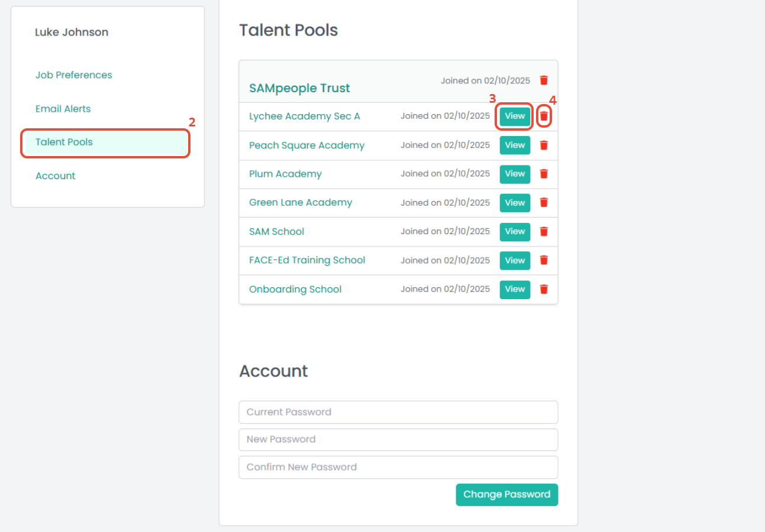The width and height of the screenshot is (765, 532).
Task: Remove Green Lane Academy with trash icon
Action: 544,203
